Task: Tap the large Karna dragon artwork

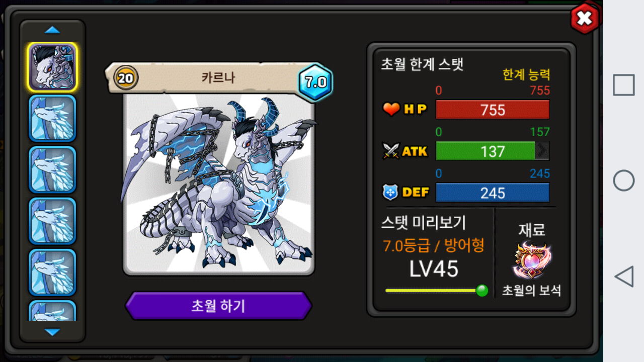Action: pyautogui.click(x=219, y=184)
